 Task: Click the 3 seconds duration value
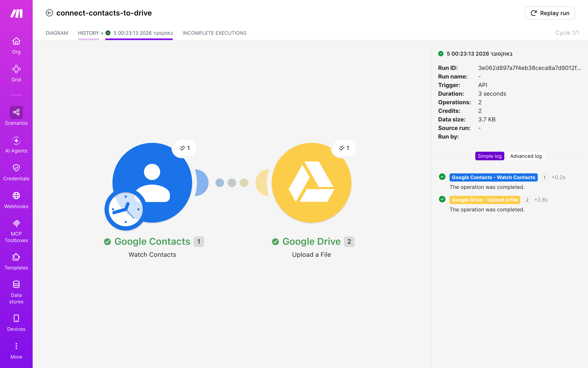(492, 94)
